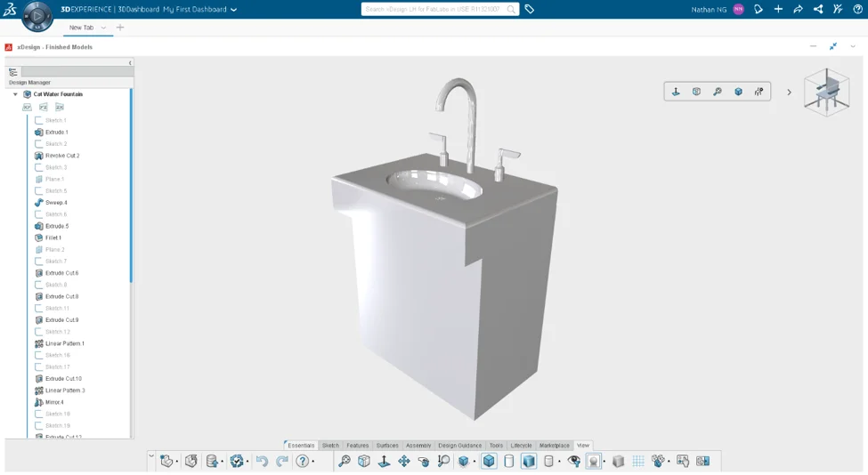Click the tag icon beside search box
The width and height of the screenshot is (868, 475).
click(530, 9)
